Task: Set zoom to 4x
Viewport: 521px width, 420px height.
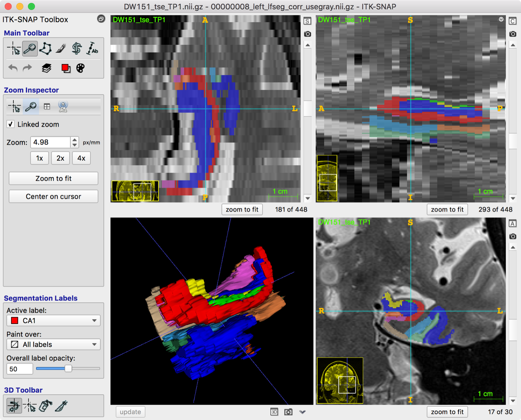Action: pos(81,158)
